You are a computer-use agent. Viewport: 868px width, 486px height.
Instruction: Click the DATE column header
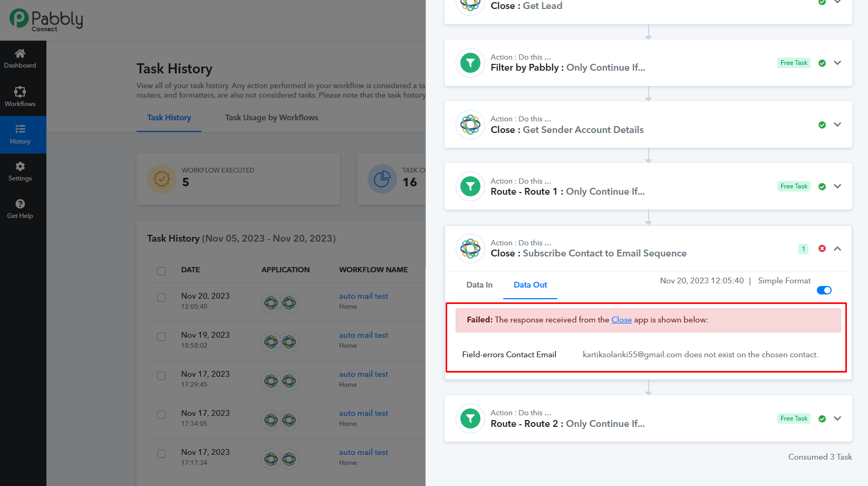click(x=190, y=270)
